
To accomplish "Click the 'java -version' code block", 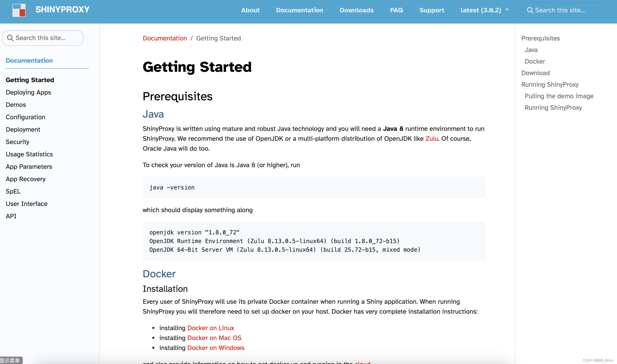I will click(314, 187).
